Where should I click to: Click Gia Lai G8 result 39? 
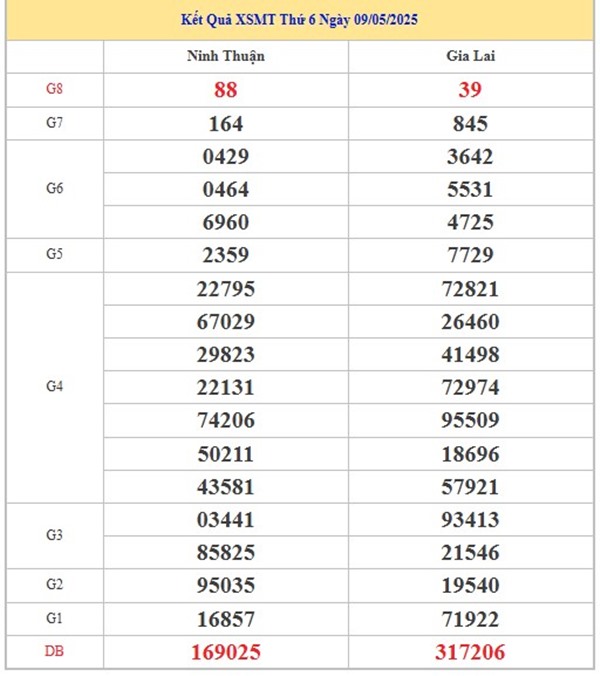(x=470, y=90)
